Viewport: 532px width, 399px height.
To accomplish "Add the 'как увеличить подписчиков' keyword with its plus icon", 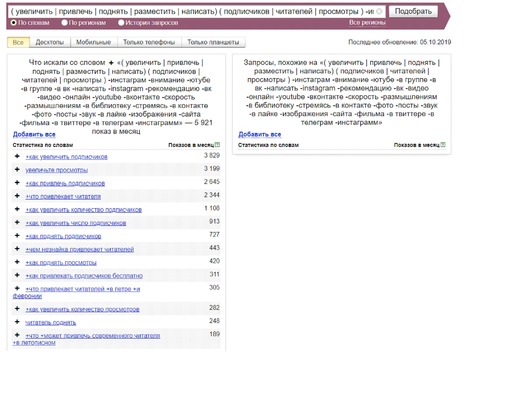I will 17,156.
